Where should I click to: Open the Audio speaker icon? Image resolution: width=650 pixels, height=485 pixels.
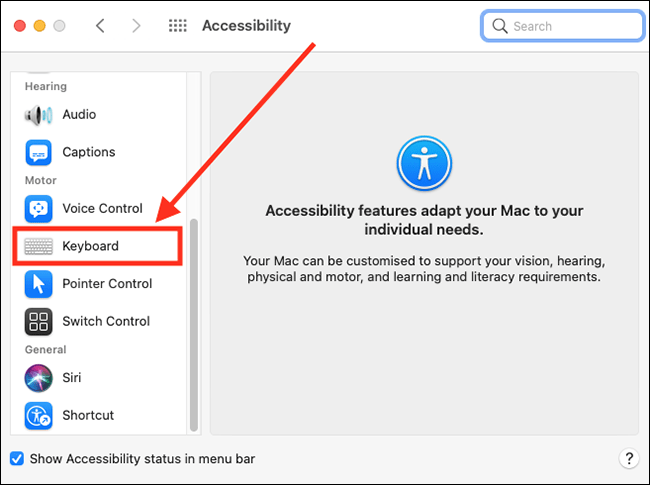tap(38, 115)
